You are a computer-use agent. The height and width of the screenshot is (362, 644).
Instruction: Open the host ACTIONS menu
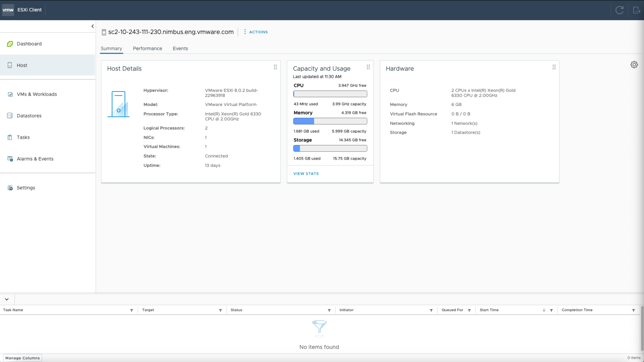256,32
